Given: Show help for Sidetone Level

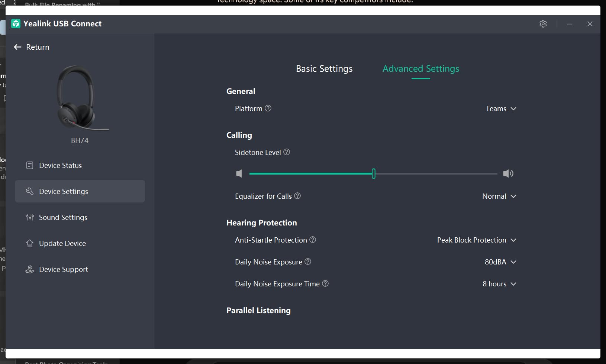Looking at the screenshot, I should (287, 152).
